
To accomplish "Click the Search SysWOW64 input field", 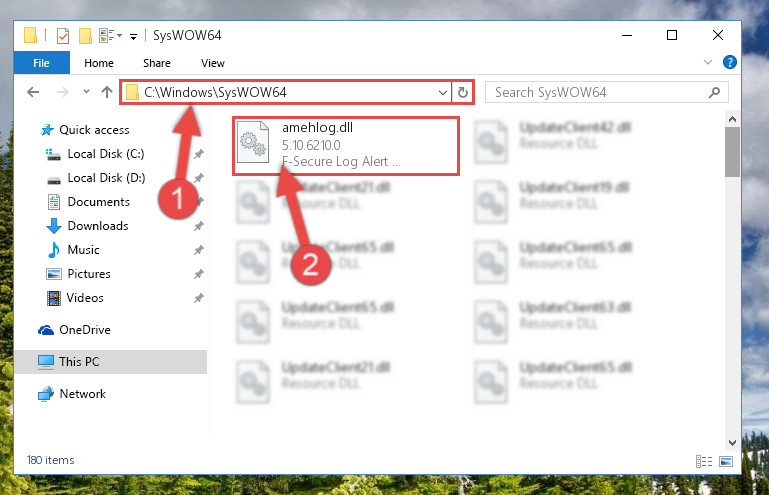I will click(599, 92).
